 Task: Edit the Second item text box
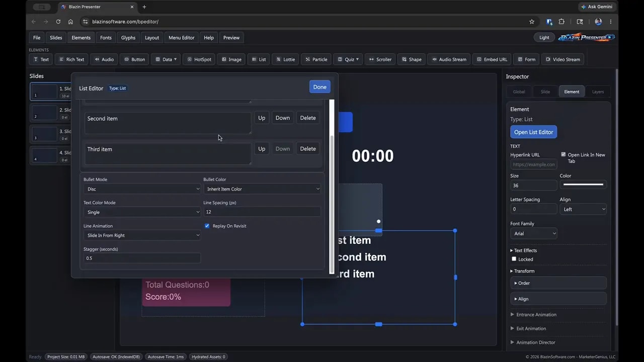point(168,123)
